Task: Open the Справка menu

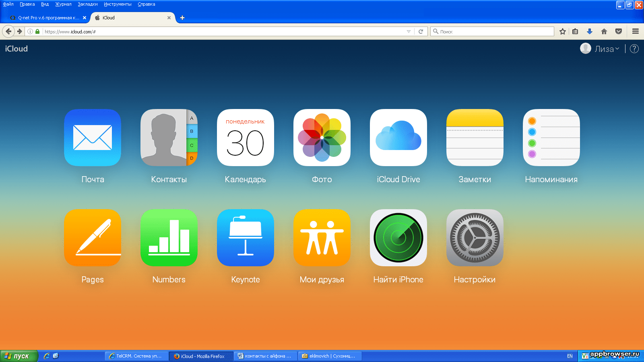Action: coord(147,4)
